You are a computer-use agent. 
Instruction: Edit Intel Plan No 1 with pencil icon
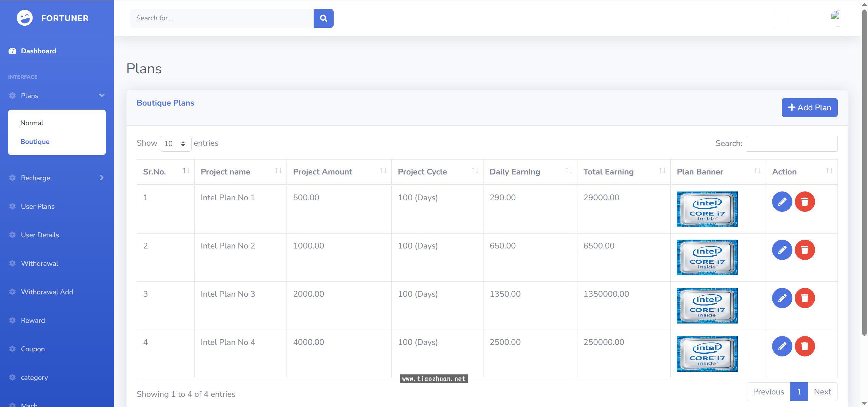(782, 202)
